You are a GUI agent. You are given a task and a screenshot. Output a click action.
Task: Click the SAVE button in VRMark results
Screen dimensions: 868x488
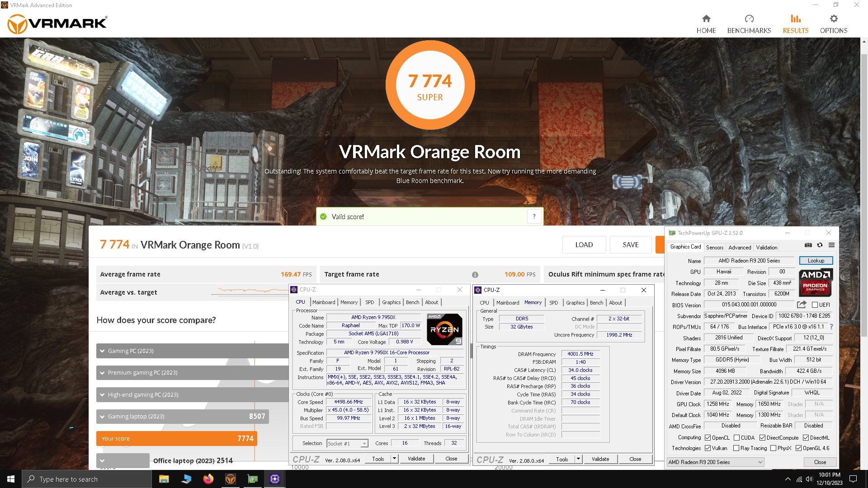coord(631,245)
